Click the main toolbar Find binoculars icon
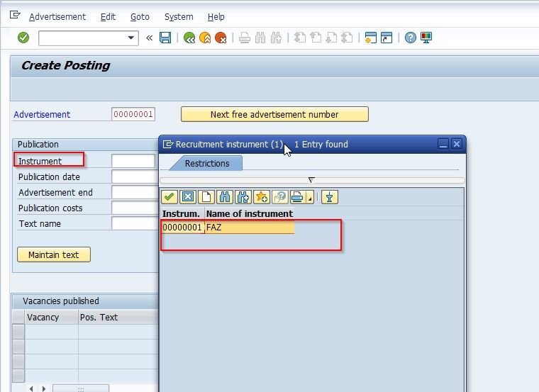This screenshot has height=392, width=539. click(x=260, y=38)
